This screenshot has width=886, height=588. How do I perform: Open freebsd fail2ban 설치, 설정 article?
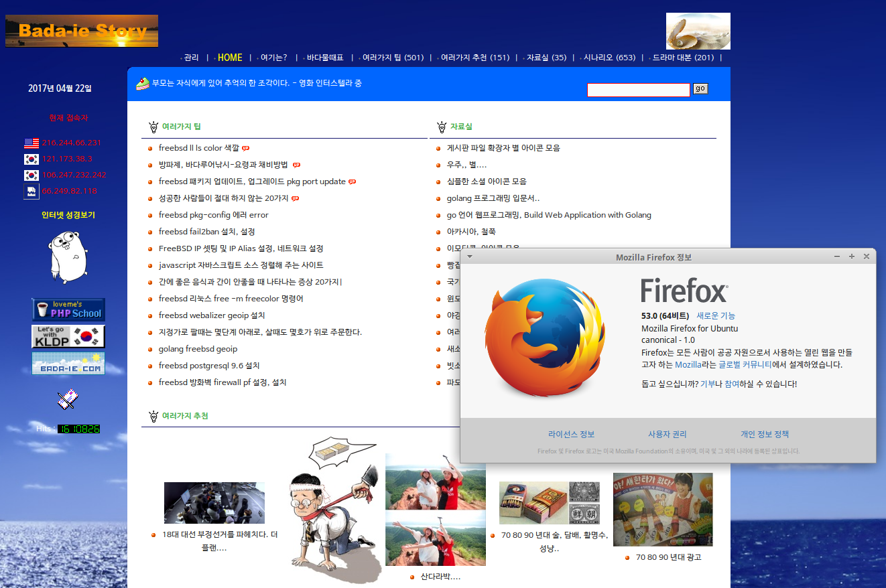[x=207, y=232]
